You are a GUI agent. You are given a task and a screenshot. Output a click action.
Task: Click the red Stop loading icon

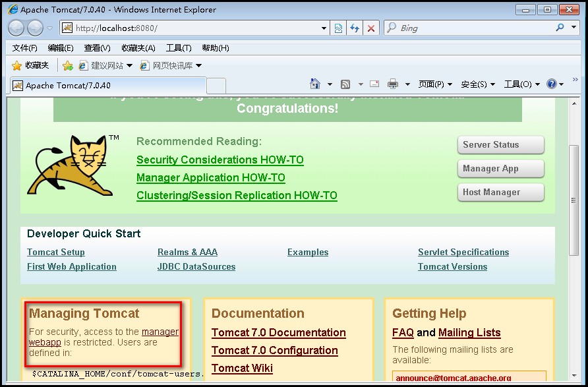click(371, 28)
